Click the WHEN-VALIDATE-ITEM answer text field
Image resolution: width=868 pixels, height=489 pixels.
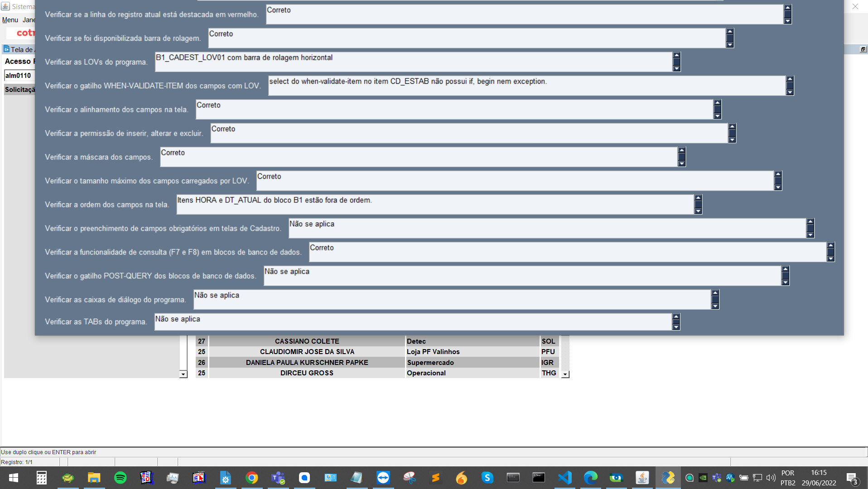click(526, 86)
